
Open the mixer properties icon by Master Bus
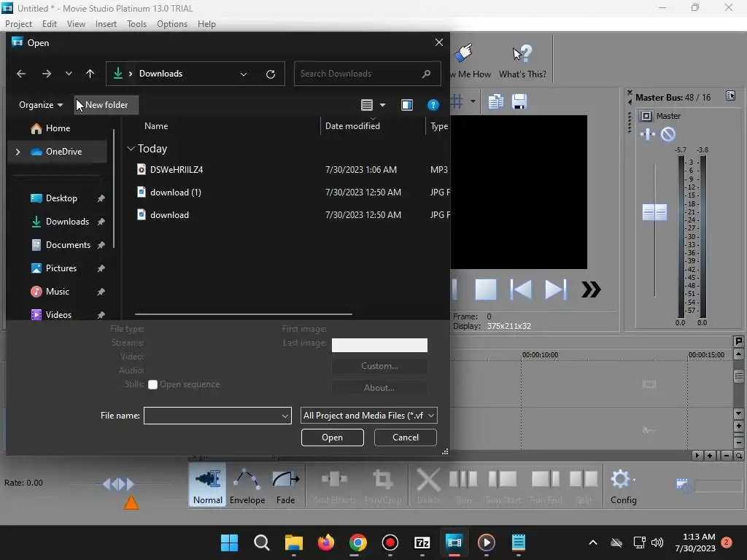[730, 96]
